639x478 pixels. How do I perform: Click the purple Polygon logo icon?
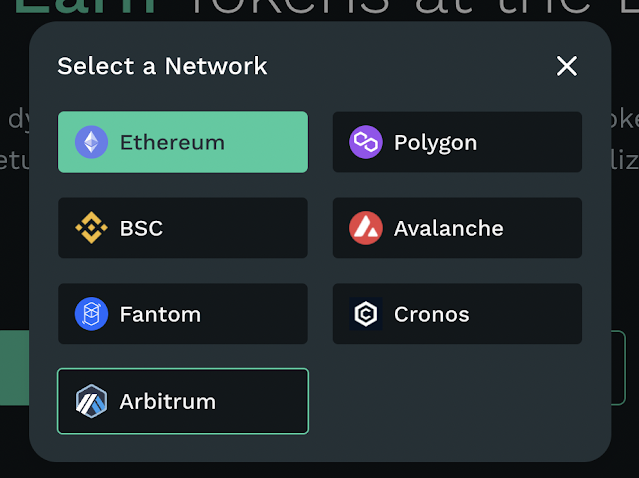[x=366, y=142]
